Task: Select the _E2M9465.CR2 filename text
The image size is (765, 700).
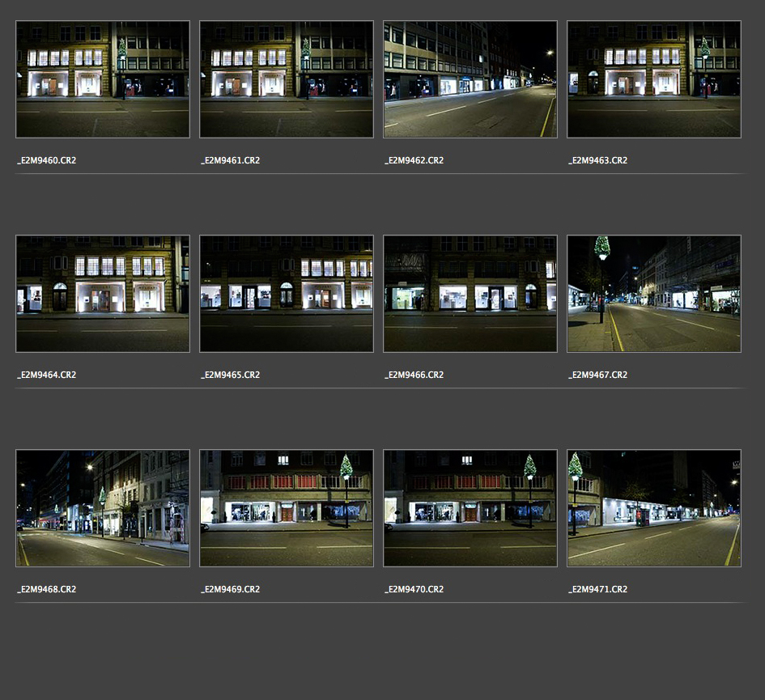Action: tap(231, 375)
